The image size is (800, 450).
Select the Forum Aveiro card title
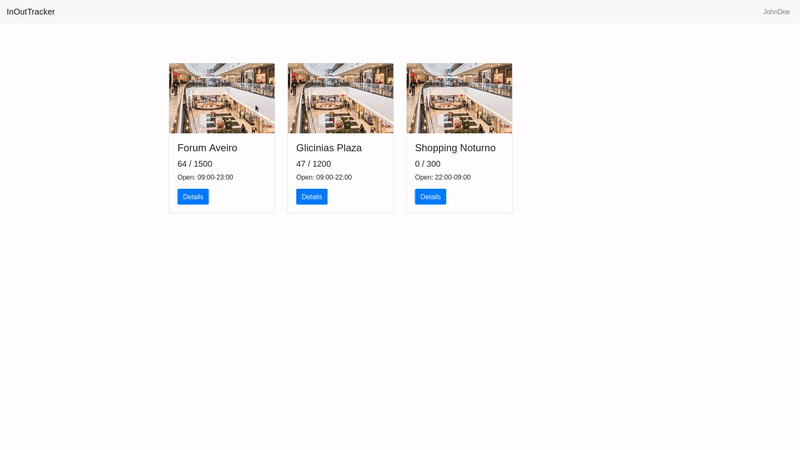click(207, 148)
